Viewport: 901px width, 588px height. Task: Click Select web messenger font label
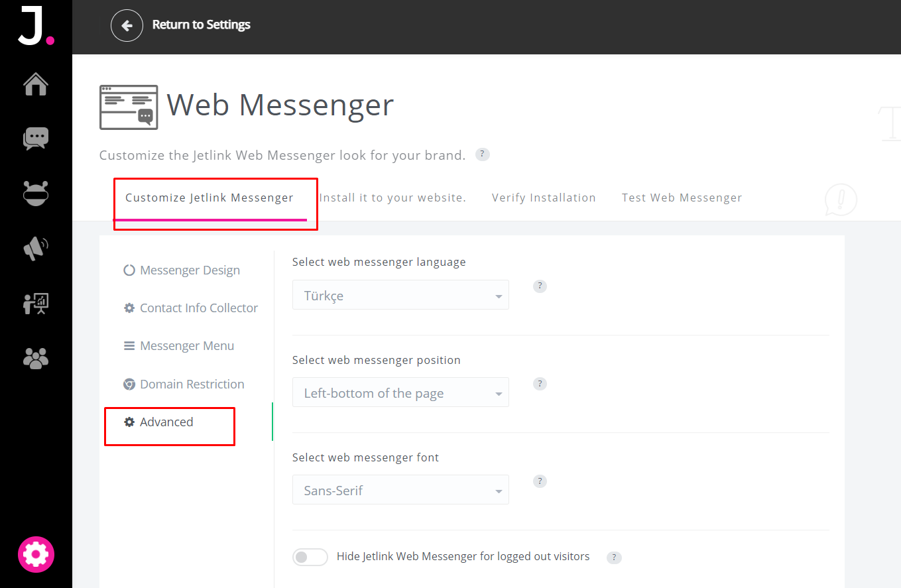click(365, 457)
